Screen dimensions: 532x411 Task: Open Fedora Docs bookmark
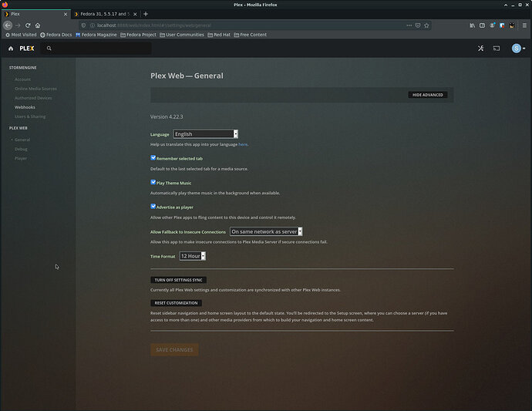pyautogui.click(x=56, y=35)
